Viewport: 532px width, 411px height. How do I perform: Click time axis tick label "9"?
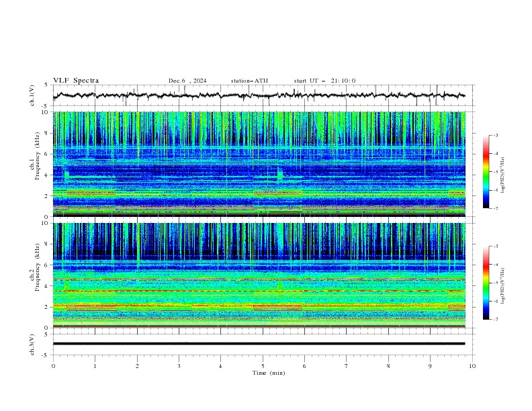pos(430,366)
